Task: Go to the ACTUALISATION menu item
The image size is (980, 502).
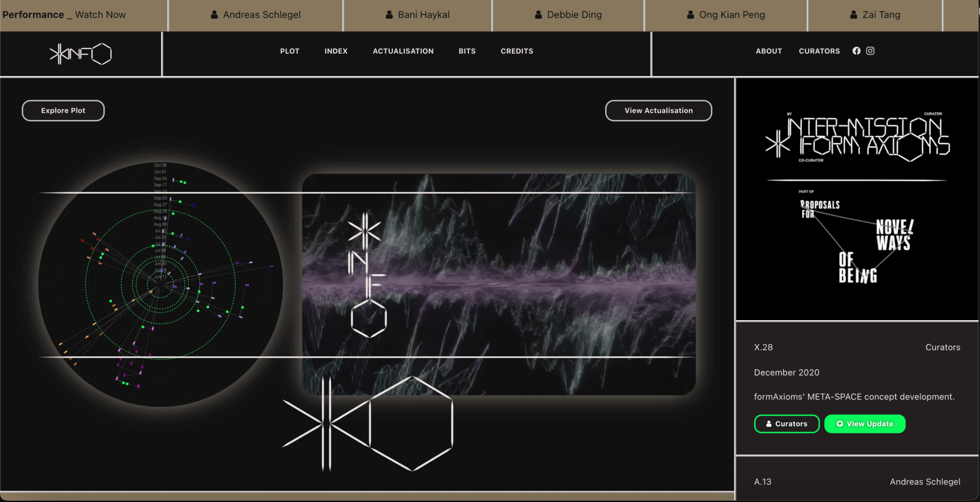Action: [x=403, y=51]
